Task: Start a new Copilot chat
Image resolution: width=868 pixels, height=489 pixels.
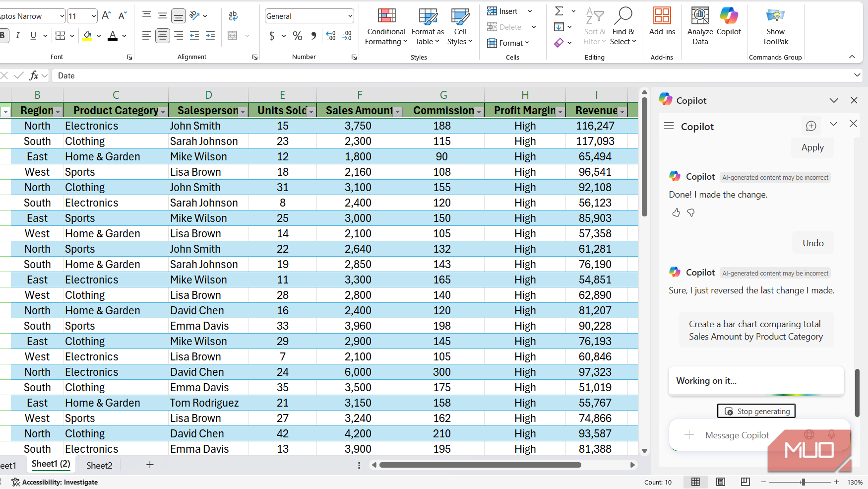Action: tap(811, 126)
